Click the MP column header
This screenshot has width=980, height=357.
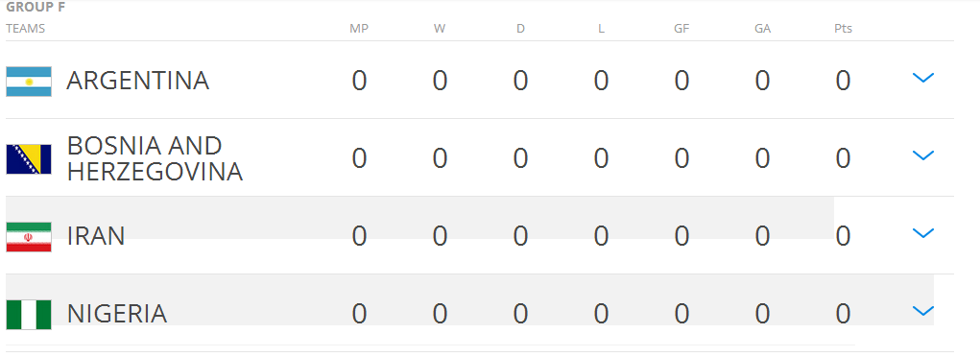pyautogui.click(x=359, y=29)
